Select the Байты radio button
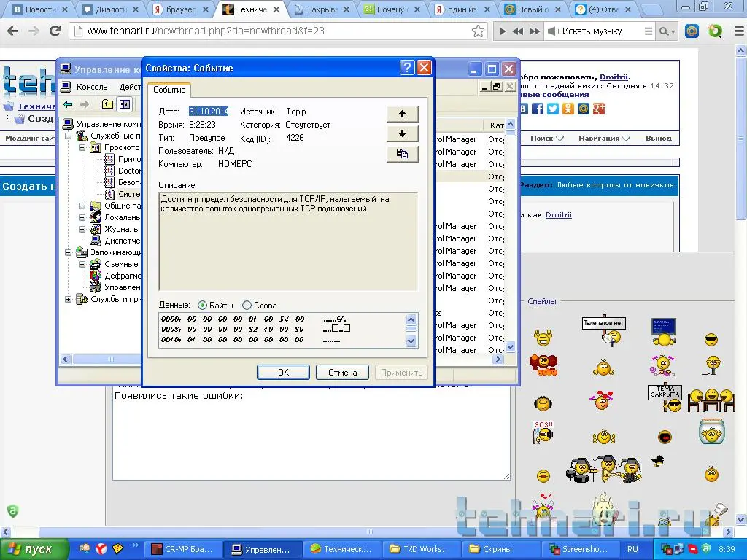Viewport: 747px width, 560px height. click(x=202, y=306)
